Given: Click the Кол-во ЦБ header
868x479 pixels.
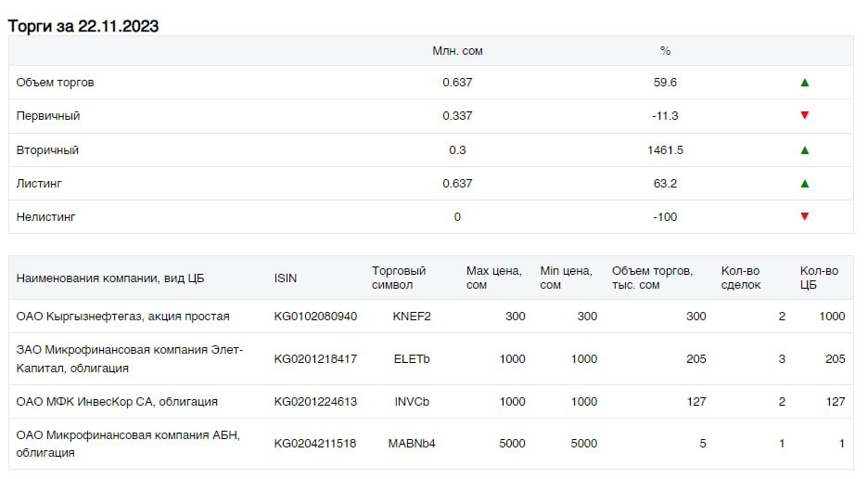Looking at the screenshot, I should pyautogui.click(x=819, y=278).
